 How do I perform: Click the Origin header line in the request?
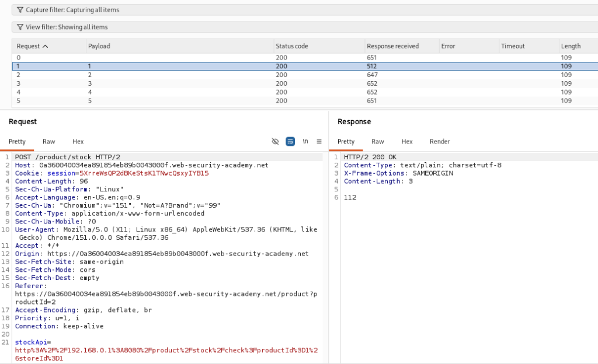[x=162, y=254]
